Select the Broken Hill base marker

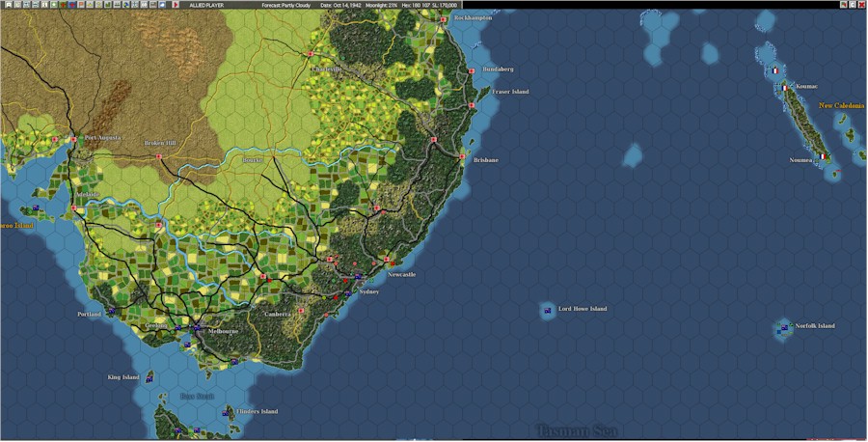[x=159, y=156]
